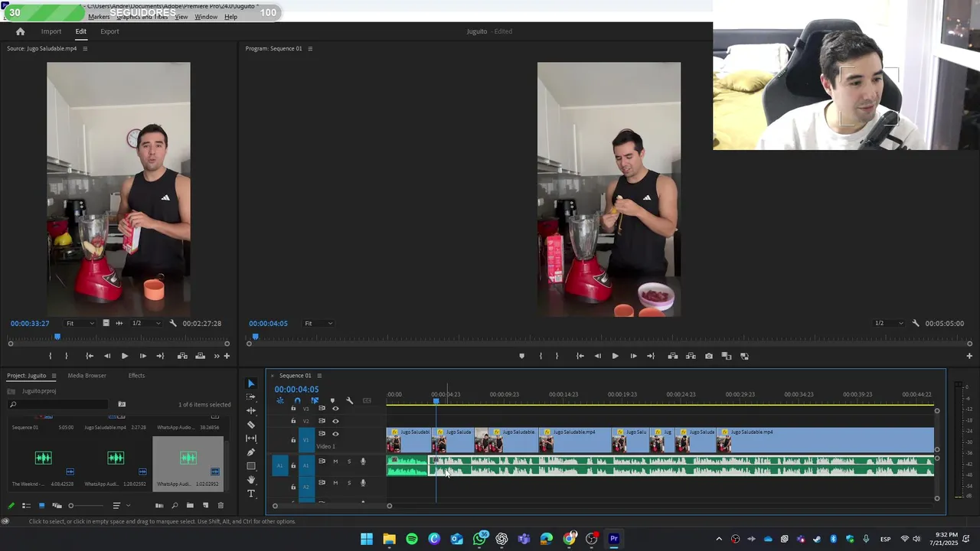Viewport: 980px width, 551px height.
Task: Open the sort icons dropdown in Project panel
Action: (x=120, y=505)
